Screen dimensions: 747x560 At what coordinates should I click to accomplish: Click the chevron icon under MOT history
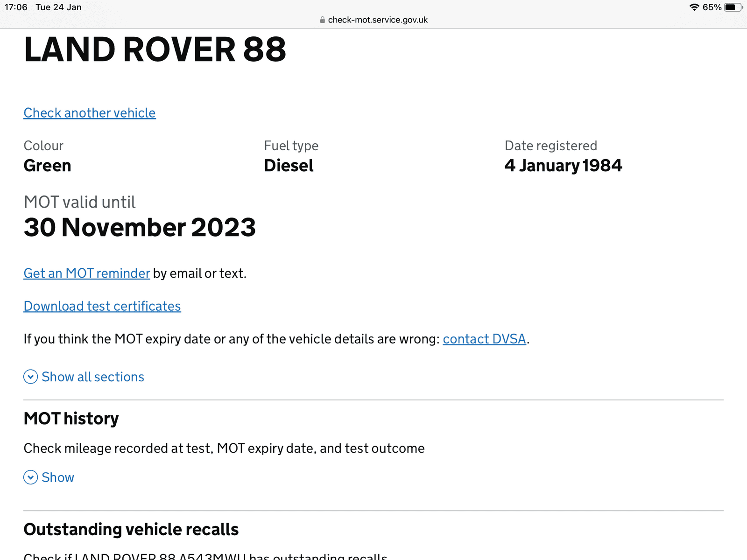tap(31, 477)
